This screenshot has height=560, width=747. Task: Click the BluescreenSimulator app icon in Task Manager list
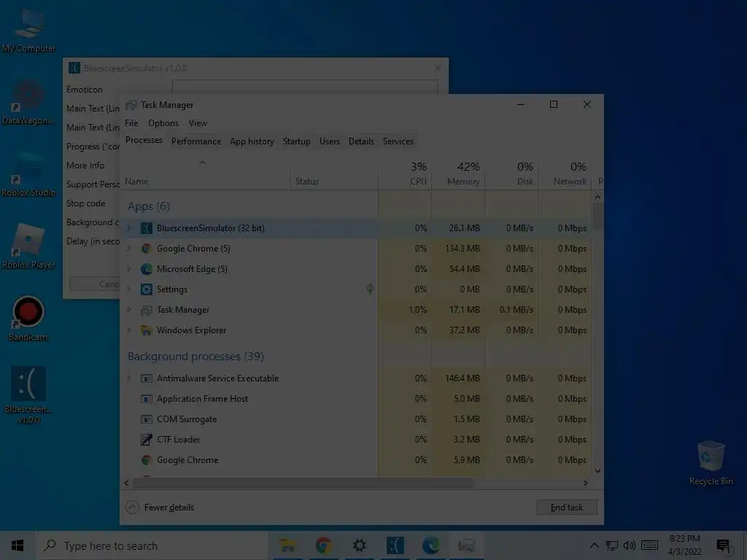[x=146, y=228]
